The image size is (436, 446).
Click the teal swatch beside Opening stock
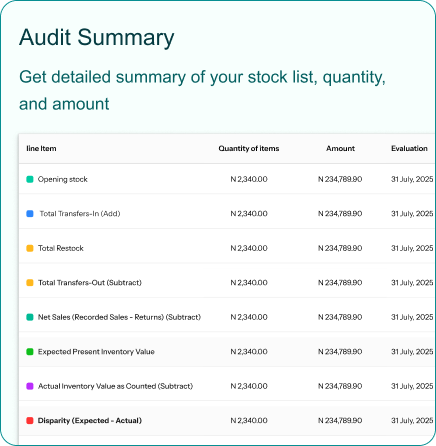tap(30, 179)
